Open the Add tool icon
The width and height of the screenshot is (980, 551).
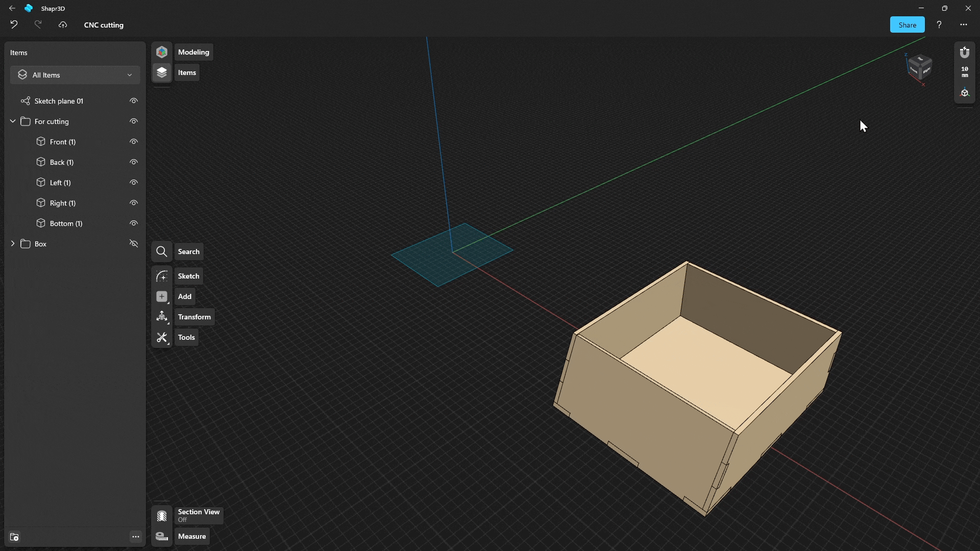click(x=162, y=296)
